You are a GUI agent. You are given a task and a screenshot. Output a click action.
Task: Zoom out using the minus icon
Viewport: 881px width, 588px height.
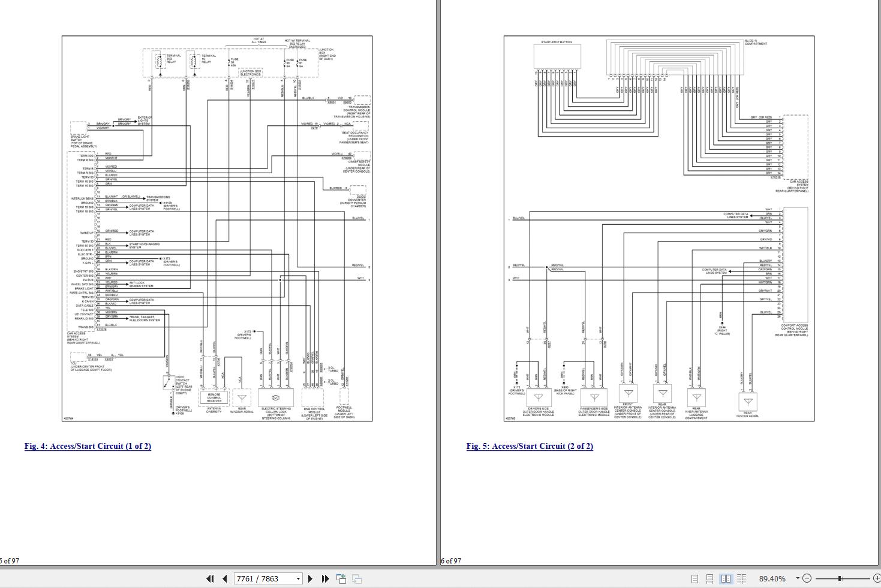click(x=807, y=578)
